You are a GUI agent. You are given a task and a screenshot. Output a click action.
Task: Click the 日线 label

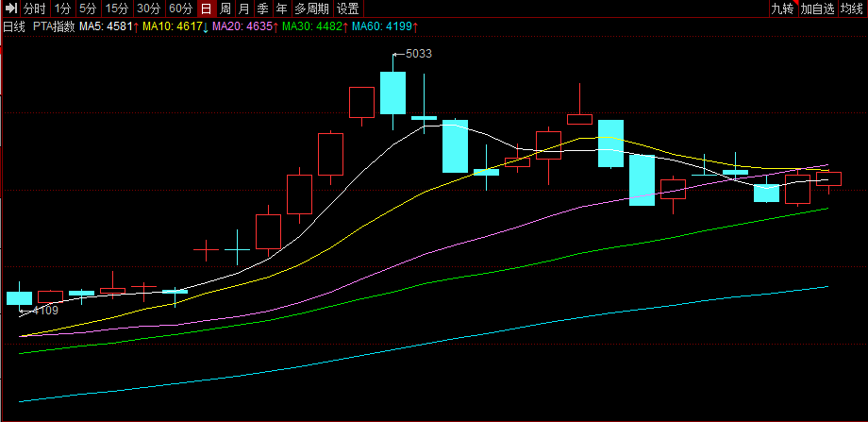click(14, 26)
